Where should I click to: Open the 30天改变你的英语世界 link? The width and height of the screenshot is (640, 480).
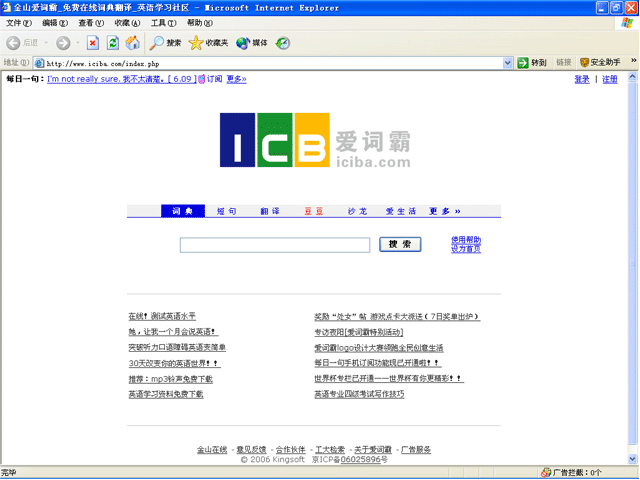pyautogui.click(x=174, y=363)
